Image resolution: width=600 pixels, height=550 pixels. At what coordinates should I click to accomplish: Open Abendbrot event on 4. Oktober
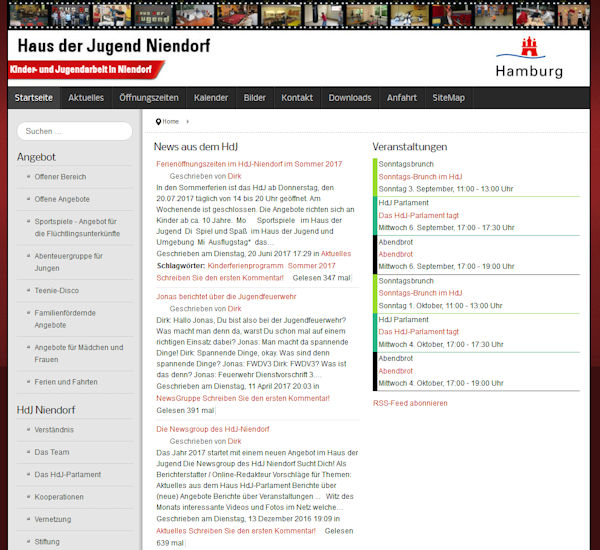(396, 371)
